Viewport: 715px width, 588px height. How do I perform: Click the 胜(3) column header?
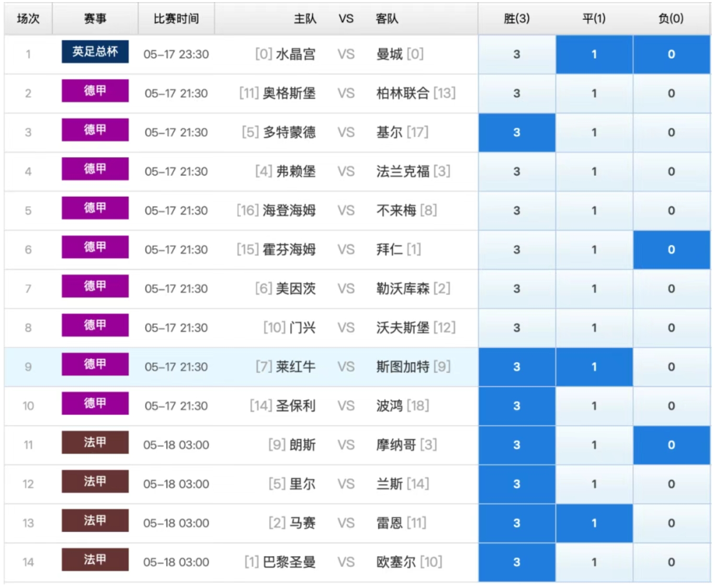click(517, 19)
